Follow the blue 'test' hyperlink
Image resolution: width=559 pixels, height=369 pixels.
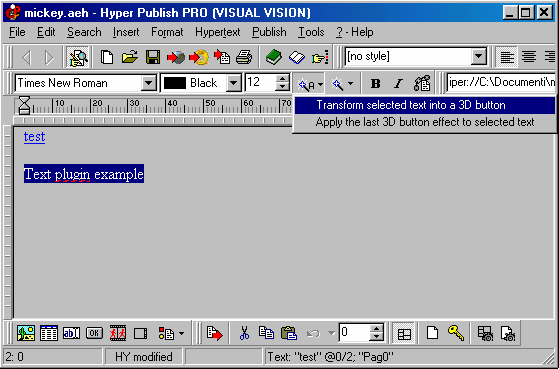coord(35,137)
